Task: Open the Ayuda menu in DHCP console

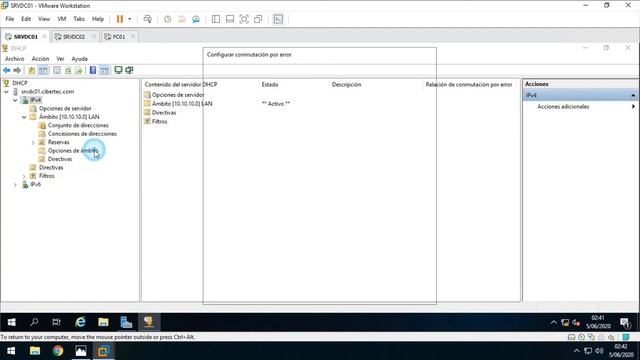Action: [80, 59]
